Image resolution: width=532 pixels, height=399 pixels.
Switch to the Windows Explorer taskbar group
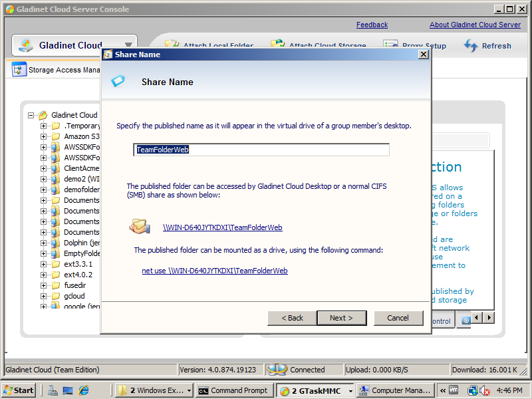pos(154,390)
